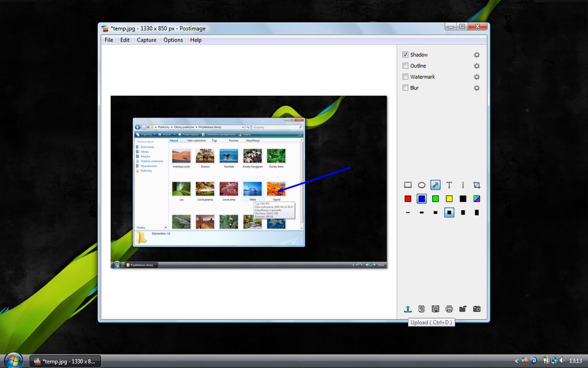Enable the Watermark checkbox
This screenshot has height=368, width=588.
(x=405, y=76)
